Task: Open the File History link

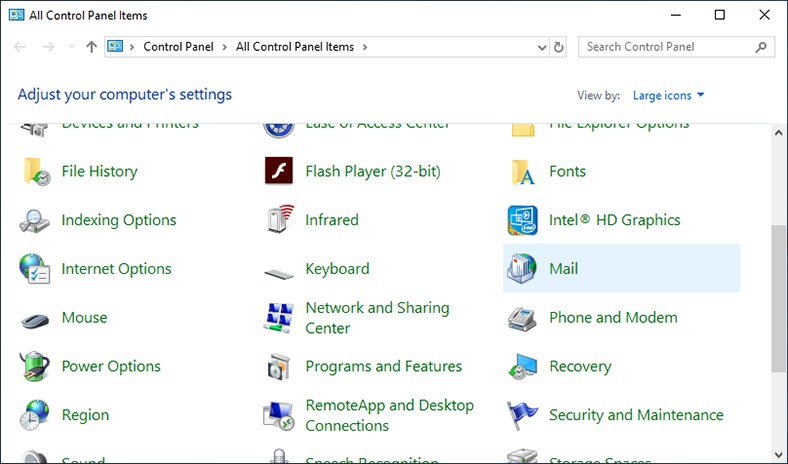Action: tap(100, 171)
